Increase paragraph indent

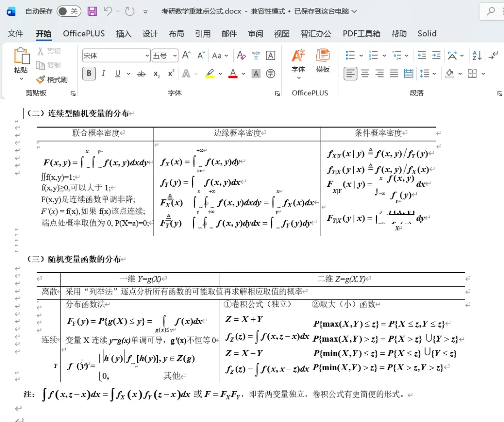436,56
